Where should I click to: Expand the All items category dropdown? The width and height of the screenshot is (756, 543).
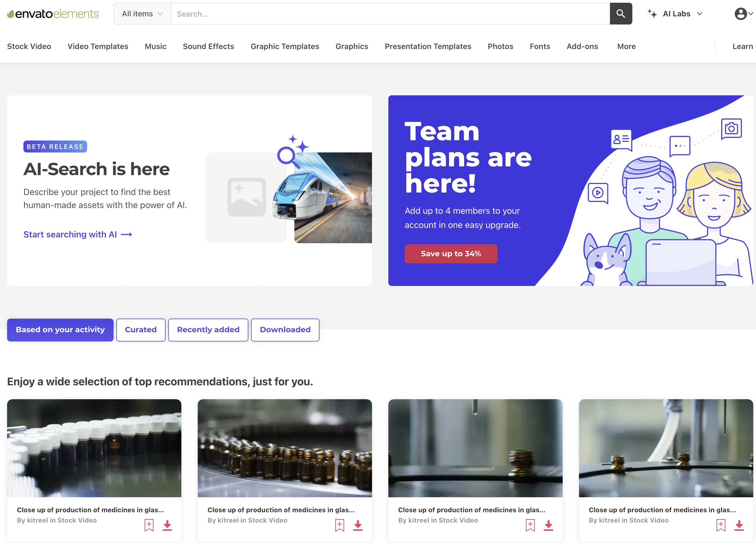(x=142, y=14)
